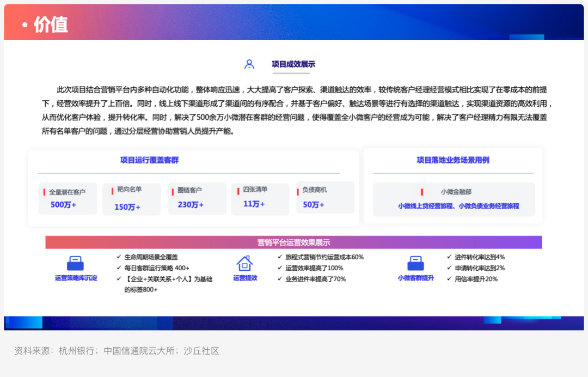Screen dimensions: 588x377
Task: Click the 全量潜在客户 500万+ card
Action: coord(68,198)
